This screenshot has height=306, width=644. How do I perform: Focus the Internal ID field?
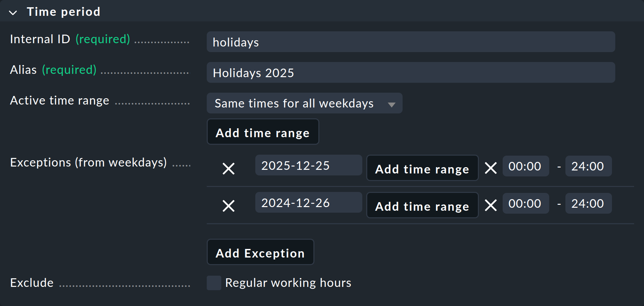(x=411, y=42)
